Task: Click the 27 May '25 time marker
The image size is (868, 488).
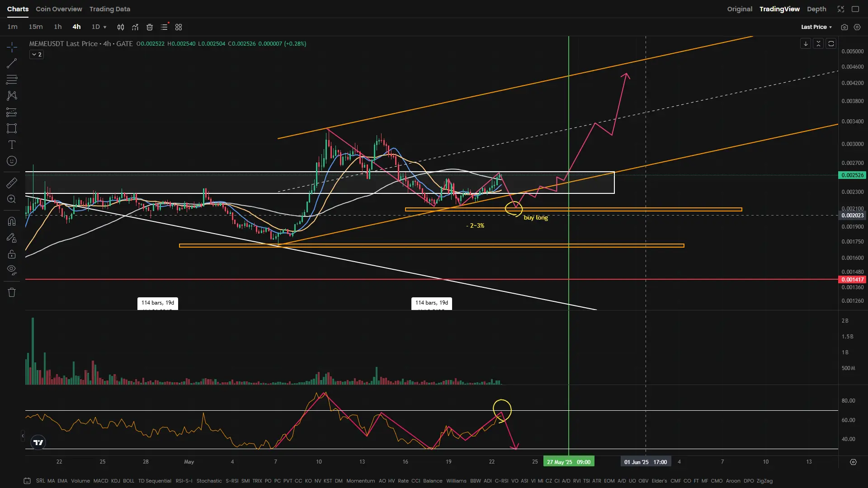Action: pos(568,462)
